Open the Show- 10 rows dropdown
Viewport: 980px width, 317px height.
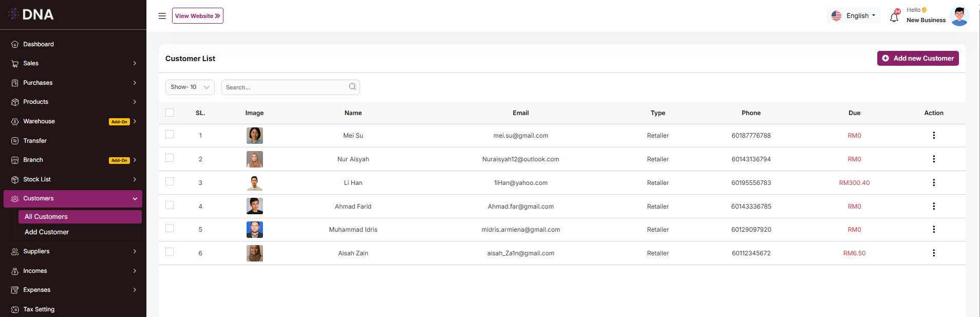190,87
